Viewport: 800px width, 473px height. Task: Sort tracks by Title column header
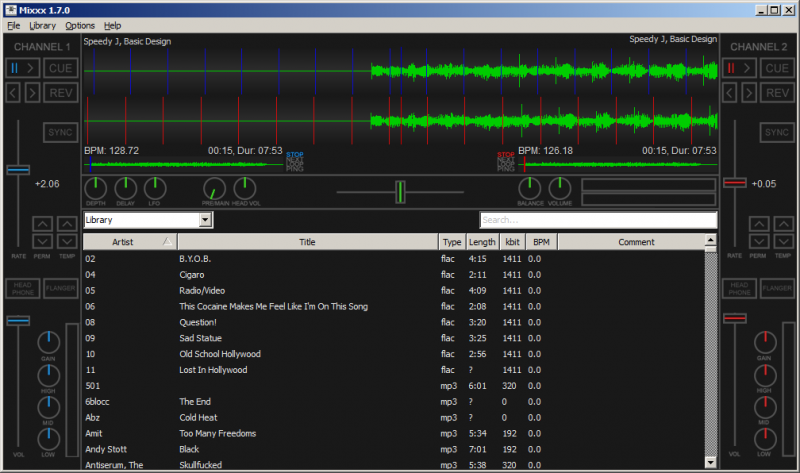[308, 242]
